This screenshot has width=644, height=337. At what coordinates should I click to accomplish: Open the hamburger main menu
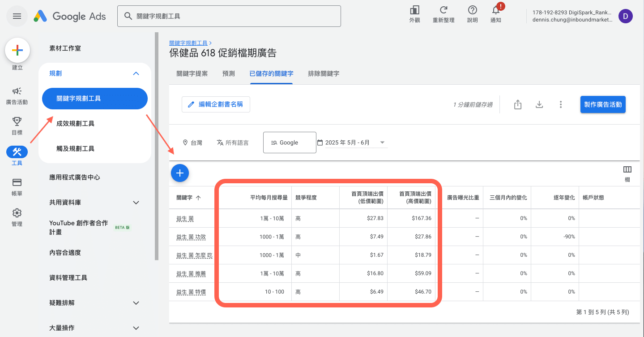click(x=17, y=16)
